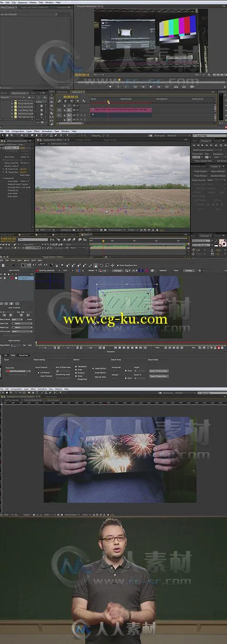The image size is (227, 644).
Task: Open the Input Clip Card Flip_Example dropdown in mocha
Action: coord(18,371)
